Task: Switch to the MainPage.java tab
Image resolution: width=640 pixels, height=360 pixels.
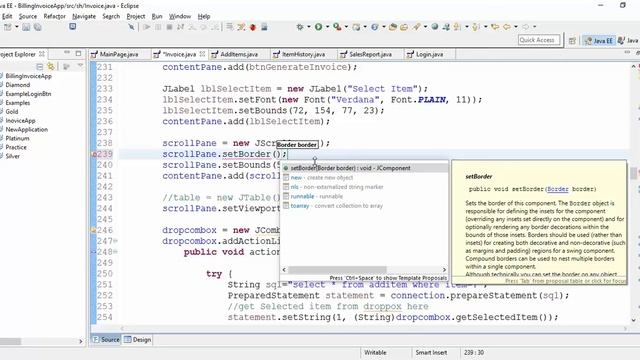Action: point(119,54)
